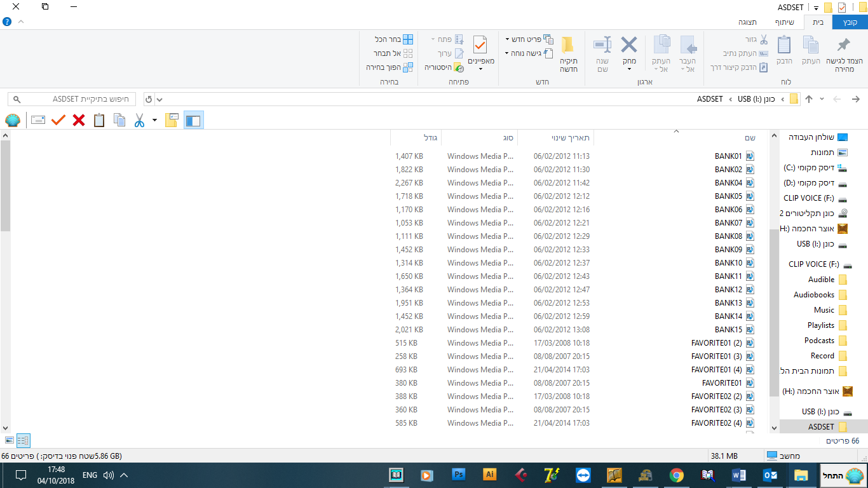The height and width of the screenshot is (488, 868).
Task: Click the file list vertical scrollbar thumb
Action: (6, 186)
